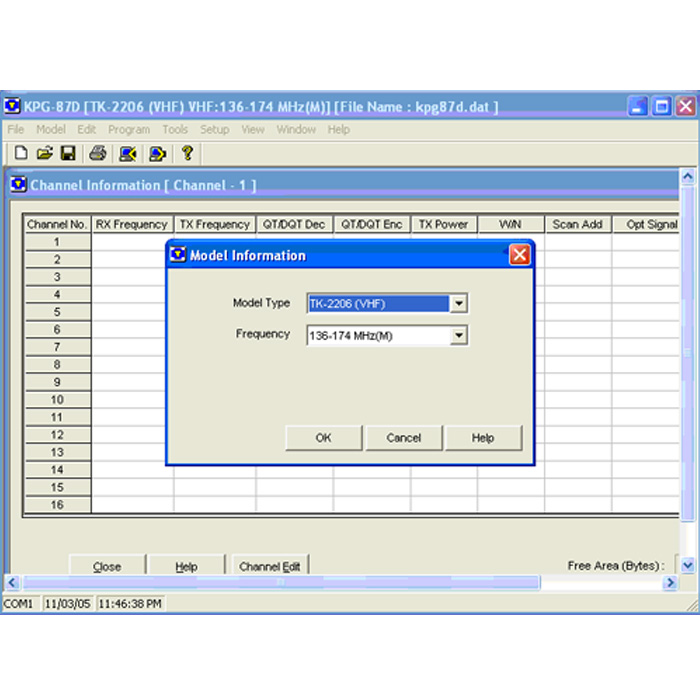Click the Scan Add column header
The image size is (700, 700).
coord(578,224)
